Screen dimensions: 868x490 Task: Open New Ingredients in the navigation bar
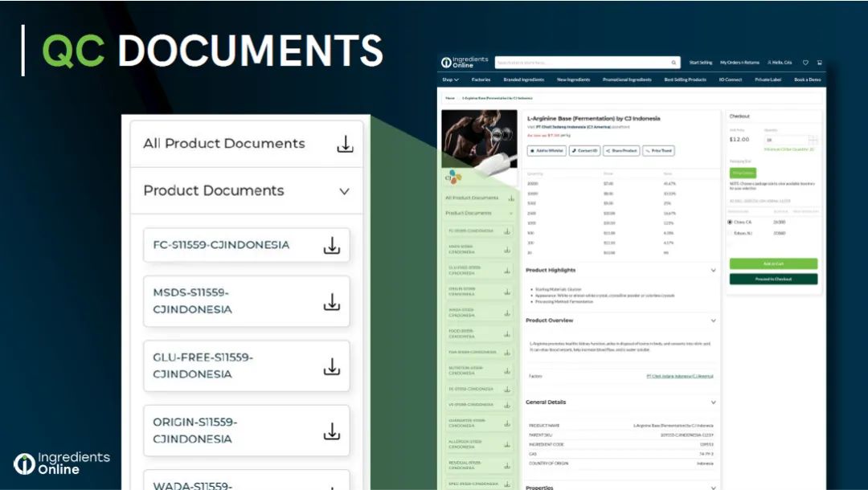click(x=574, y=80)
